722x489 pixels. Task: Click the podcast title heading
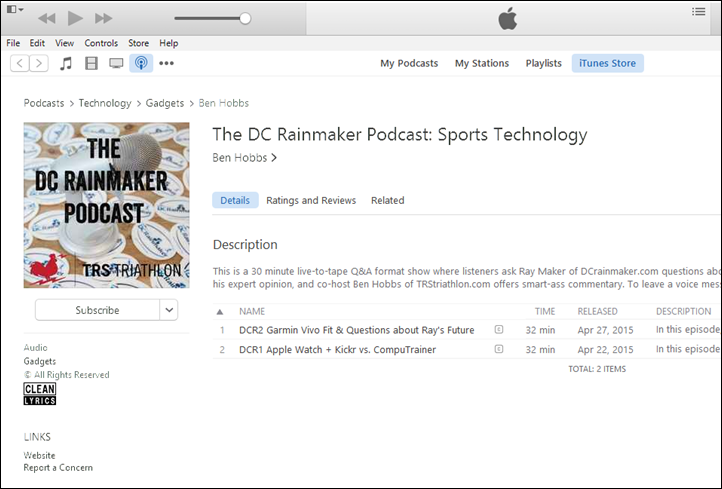tap(400, 134)
